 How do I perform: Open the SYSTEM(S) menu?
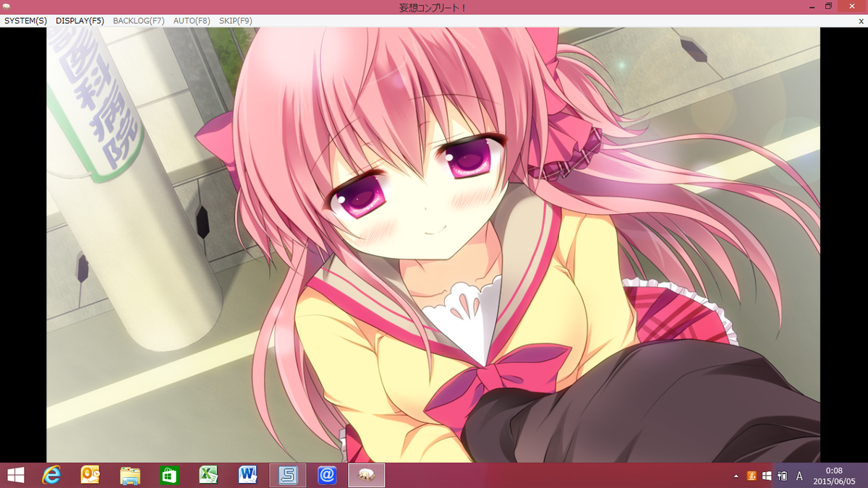(x=25, y=21)
